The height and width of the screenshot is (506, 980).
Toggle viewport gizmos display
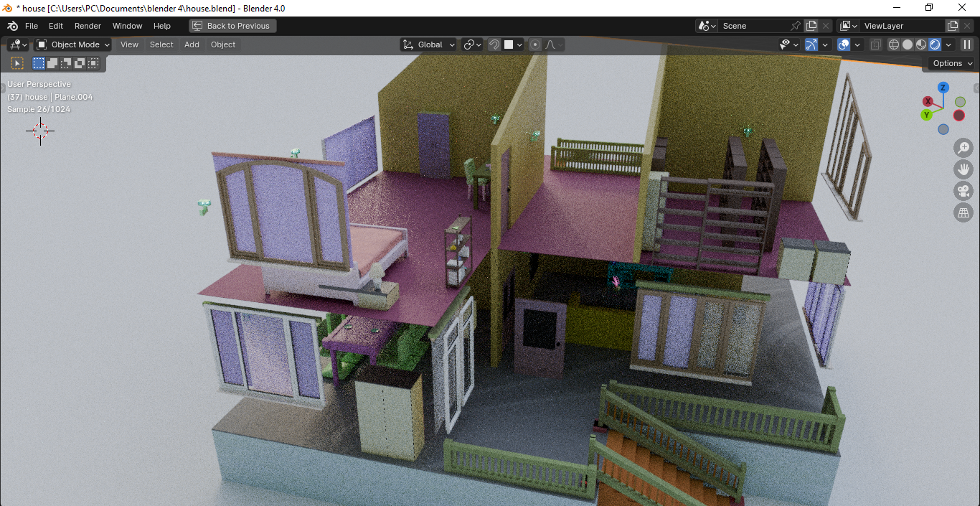tap(811, 44)
